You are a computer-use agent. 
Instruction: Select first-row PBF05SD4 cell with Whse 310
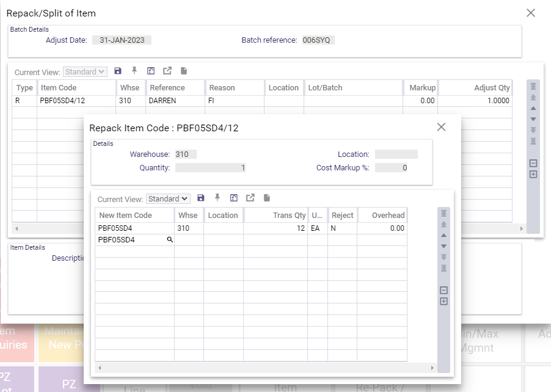tap(134, 228)
